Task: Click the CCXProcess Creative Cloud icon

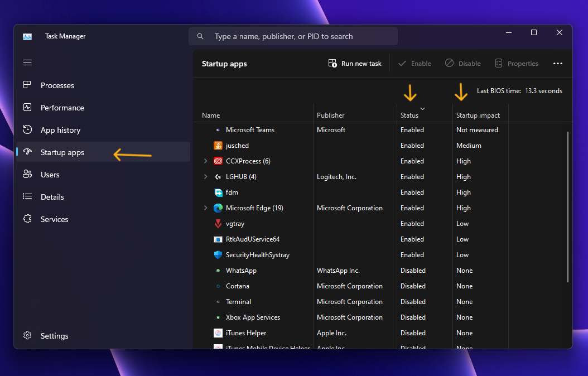Action: [218, 161]
